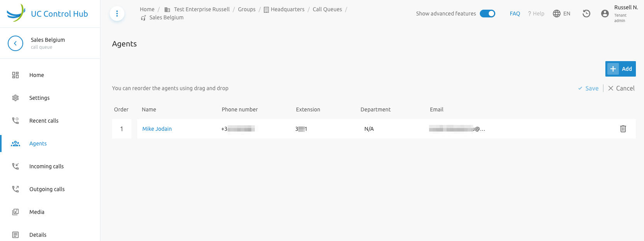Click the history clock icon
644x241 pixels.
(586, 14)
